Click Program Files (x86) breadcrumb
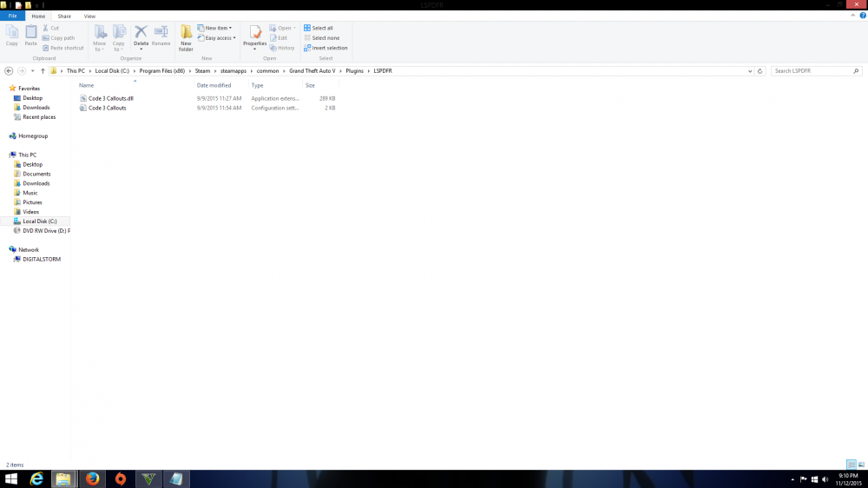Viewport: 868px width, 488px height. pyautogui.click(x=162, y=71)
